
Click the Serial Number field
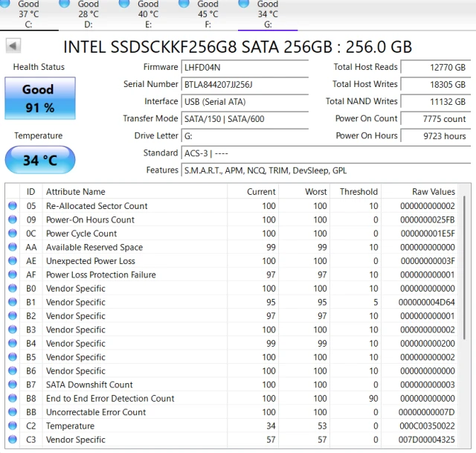pos(245,84)
